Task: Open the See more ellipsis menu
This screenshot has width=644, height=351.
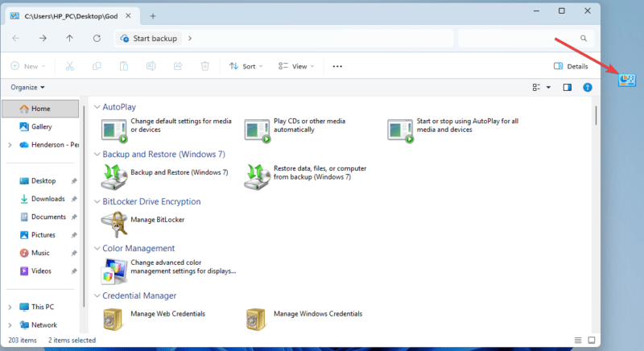Action: (x=337, y=66)
